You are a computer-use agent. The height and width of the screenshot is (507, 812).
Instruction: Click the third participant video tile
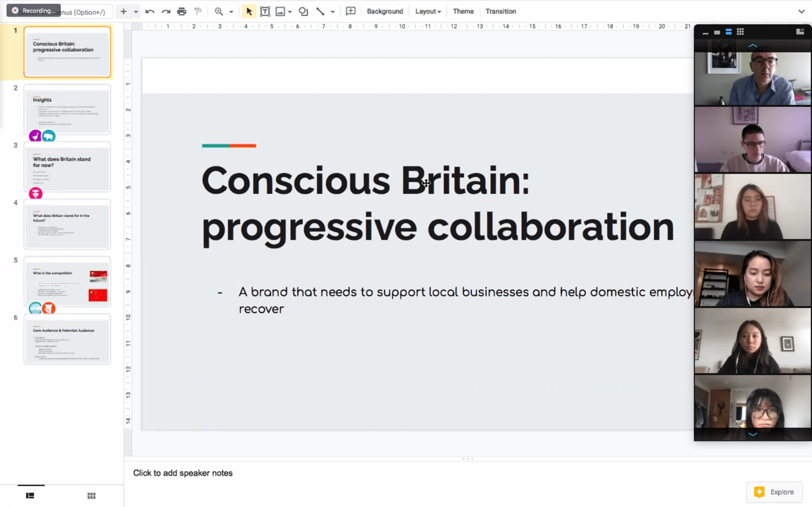(x=752, y=206)
